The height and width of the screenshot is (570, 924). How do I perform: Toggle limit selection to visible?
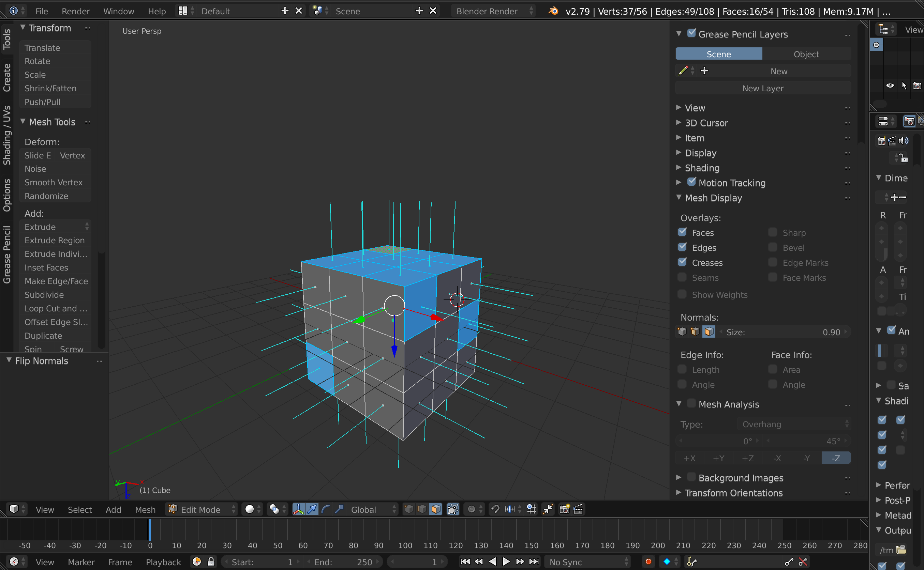(452, 509)
